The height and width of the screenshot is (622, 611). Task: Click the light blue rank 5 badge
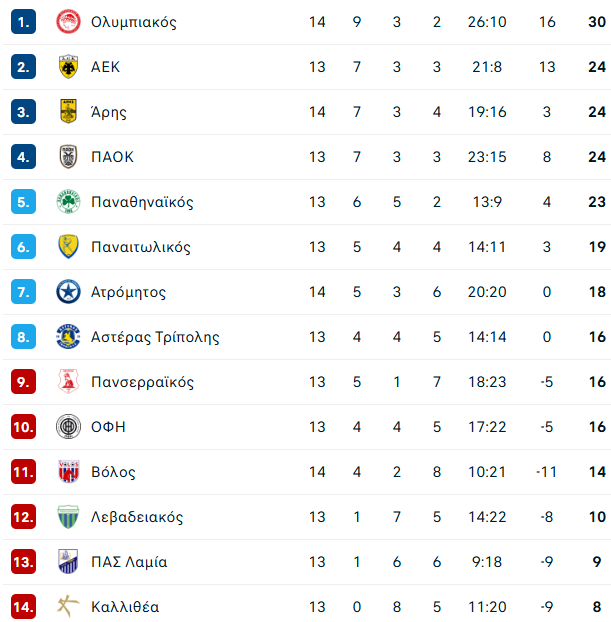tap(23, 202)
